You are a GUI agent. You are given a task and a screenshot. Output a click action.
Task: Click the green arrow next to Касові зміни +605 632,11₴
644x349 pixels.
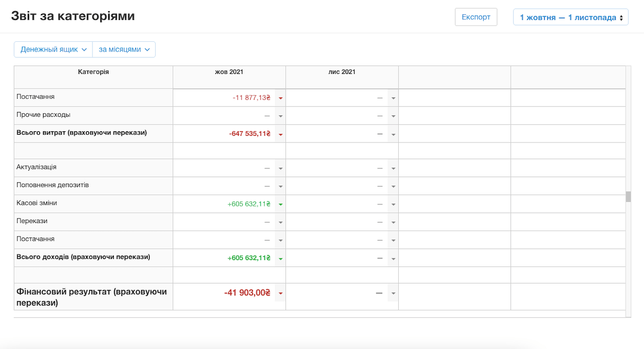(280, 204)
